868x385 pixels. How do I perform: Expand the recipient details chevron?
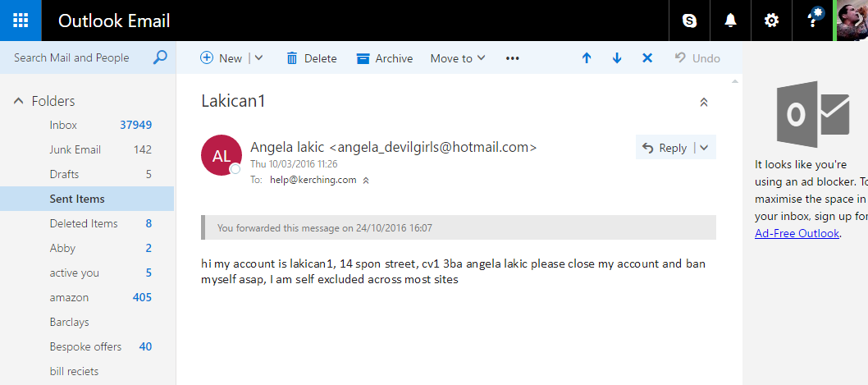[x=366, y=180]
